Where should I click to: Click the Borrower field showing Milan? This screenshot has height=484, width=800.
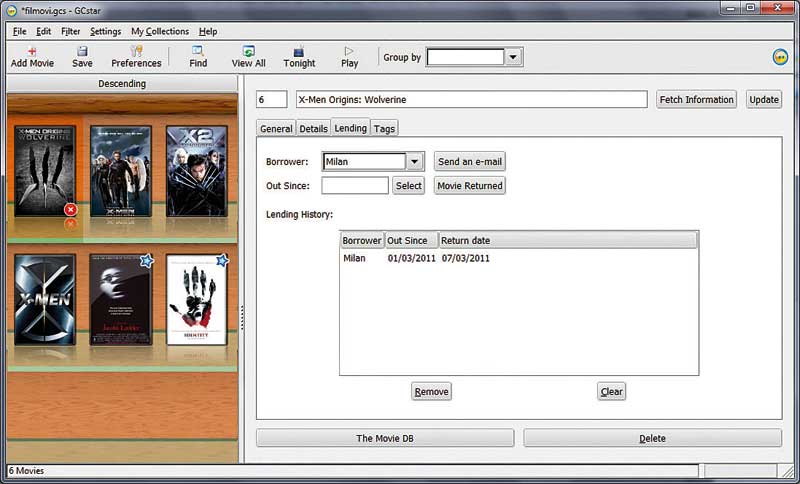click(x=364, y=162)
